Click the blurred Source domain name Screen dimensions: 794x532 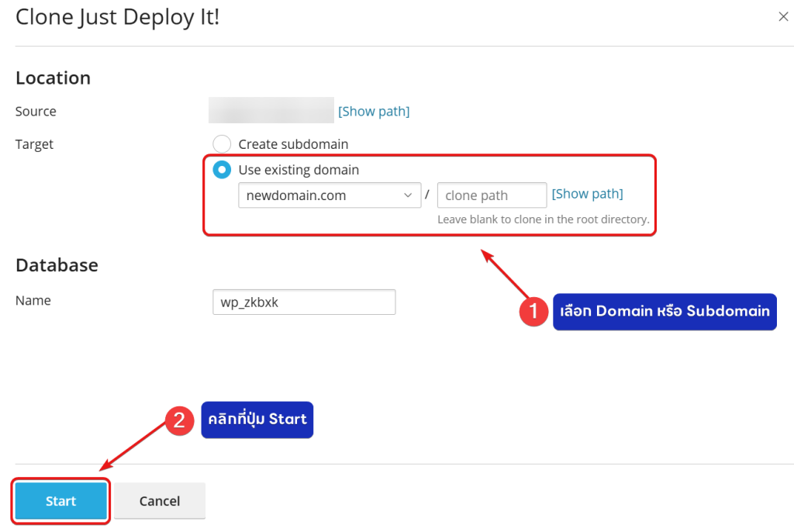tap(271, 111)
